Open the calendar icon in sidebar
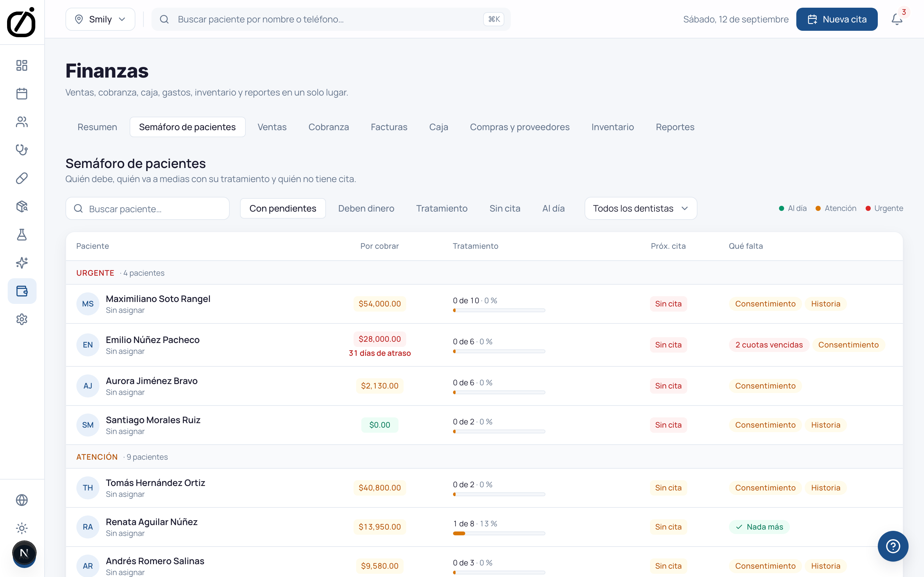The height and width of the screenshot is (577, 924). (x=22, y=94)
